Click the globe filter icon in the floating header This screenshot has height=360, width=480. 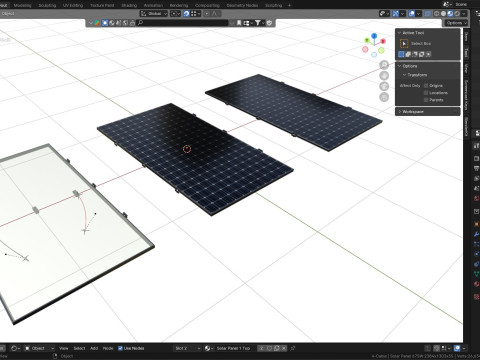(112, 23)
